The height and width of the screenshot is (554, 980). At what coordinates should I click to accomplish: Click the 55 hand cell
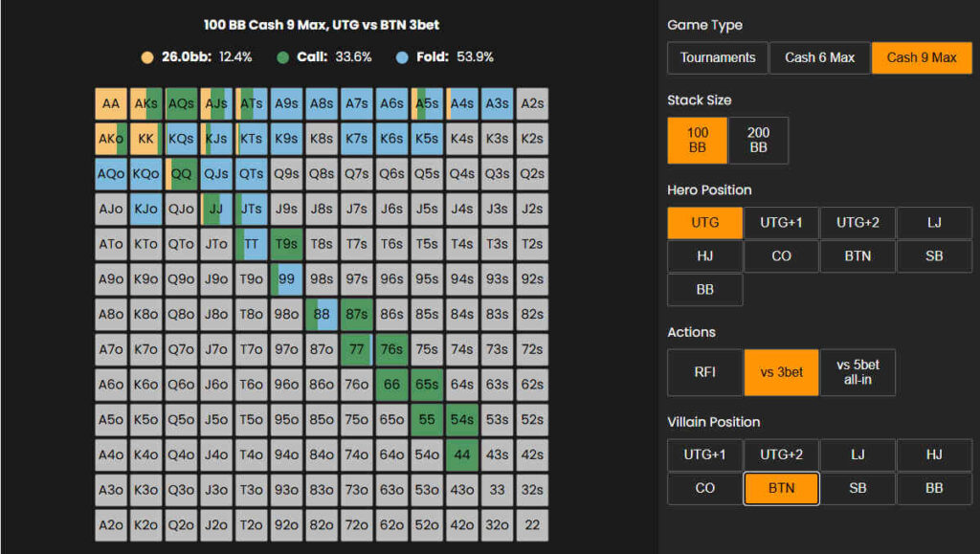(427, 420)
